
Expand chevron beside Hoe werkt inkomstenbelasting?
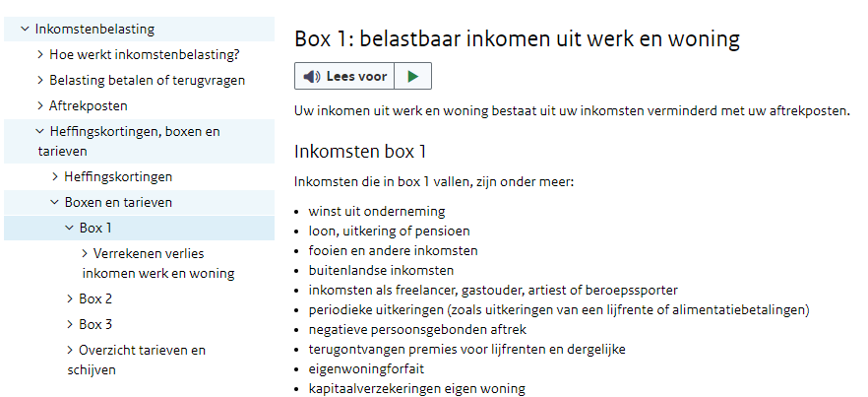[39, 54]
